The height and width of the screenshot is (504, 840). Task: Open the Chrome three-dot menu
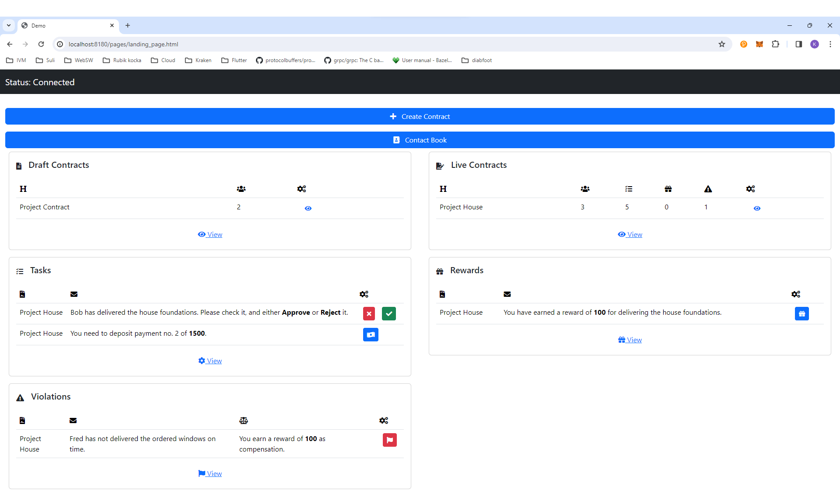[830, 44]
